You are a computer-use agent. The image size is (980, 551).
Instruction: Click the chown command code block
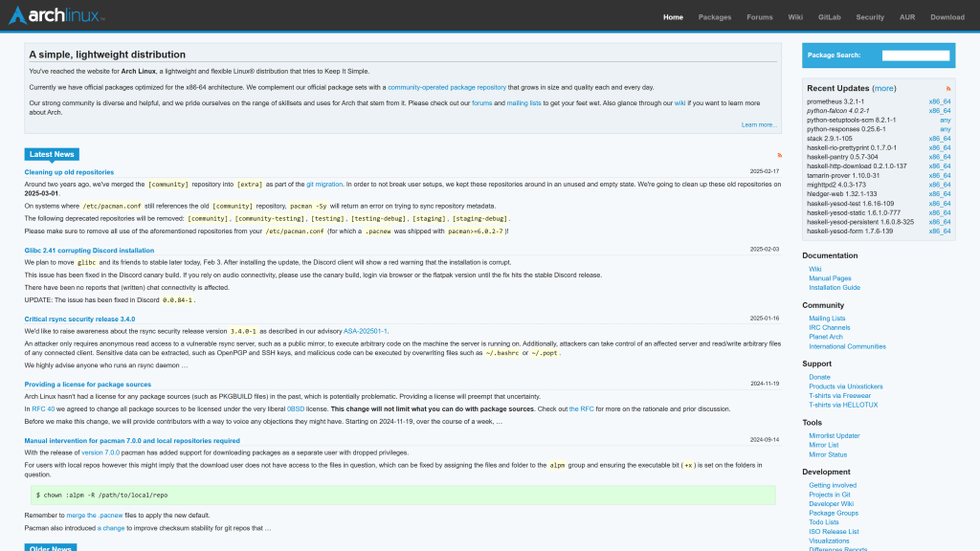coord(403,496)
